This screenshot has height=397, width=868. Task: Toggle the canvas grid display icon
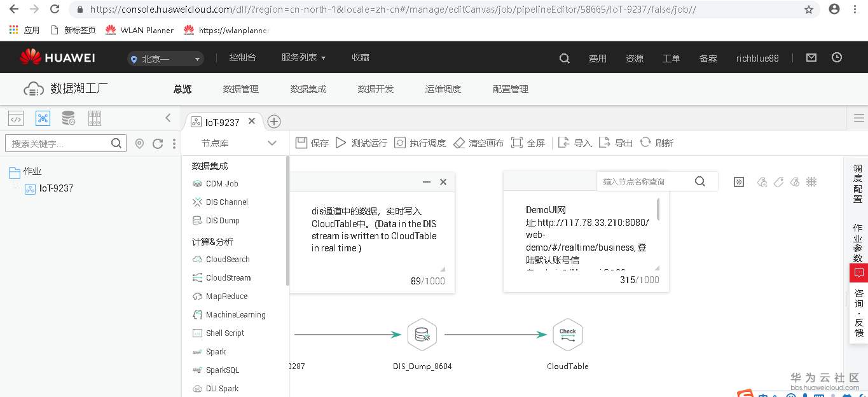(x=811, y=182)
